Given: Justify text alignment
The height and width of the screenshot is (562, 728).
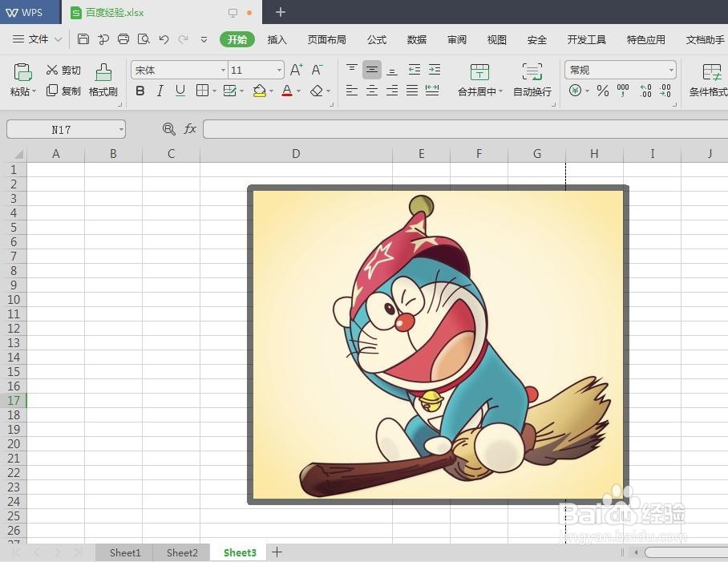Looking at the screenshot, I should tap(412, 90).
